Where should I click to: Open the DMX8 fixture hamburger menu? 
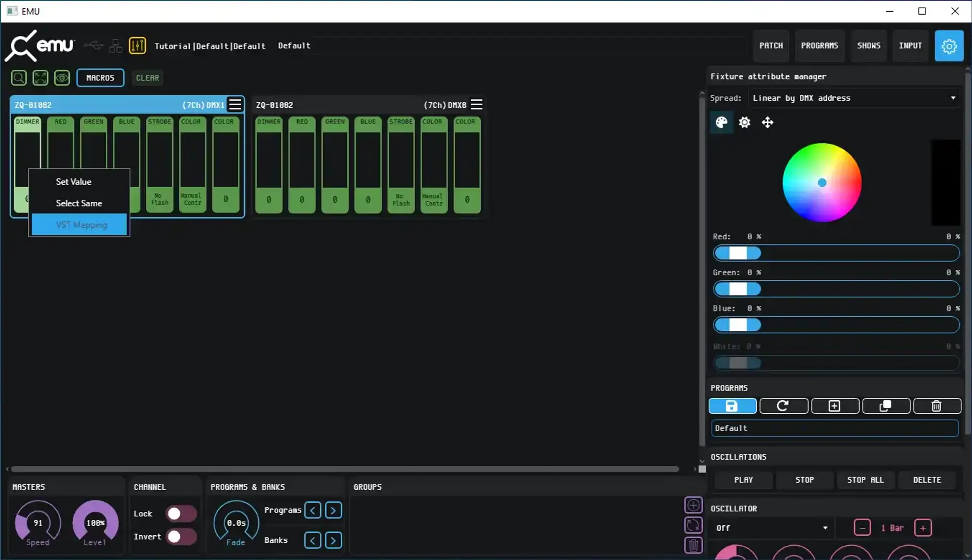click(x=476, y=105)
